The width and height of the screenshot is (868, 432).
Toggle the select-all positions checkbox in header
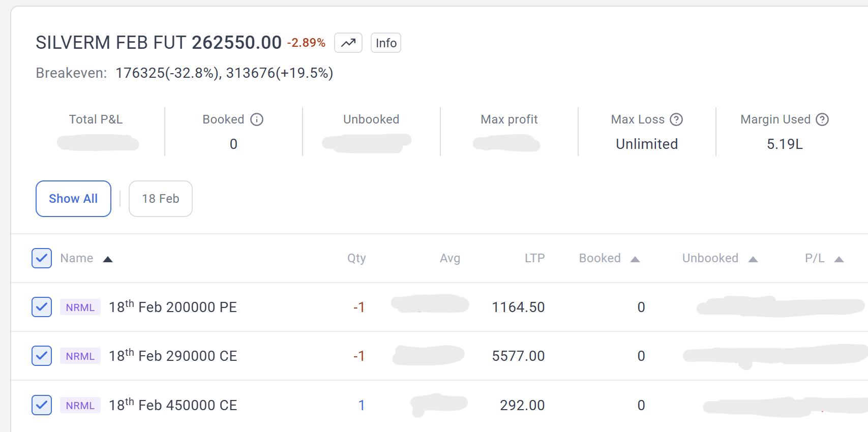click(x=42, y=258)
